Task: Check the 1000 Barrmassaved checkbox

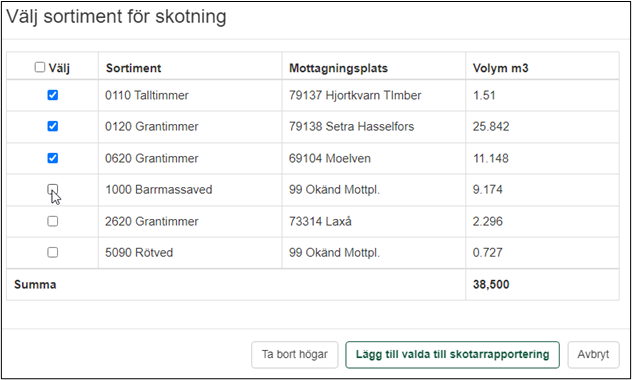Action: (53, 189)
